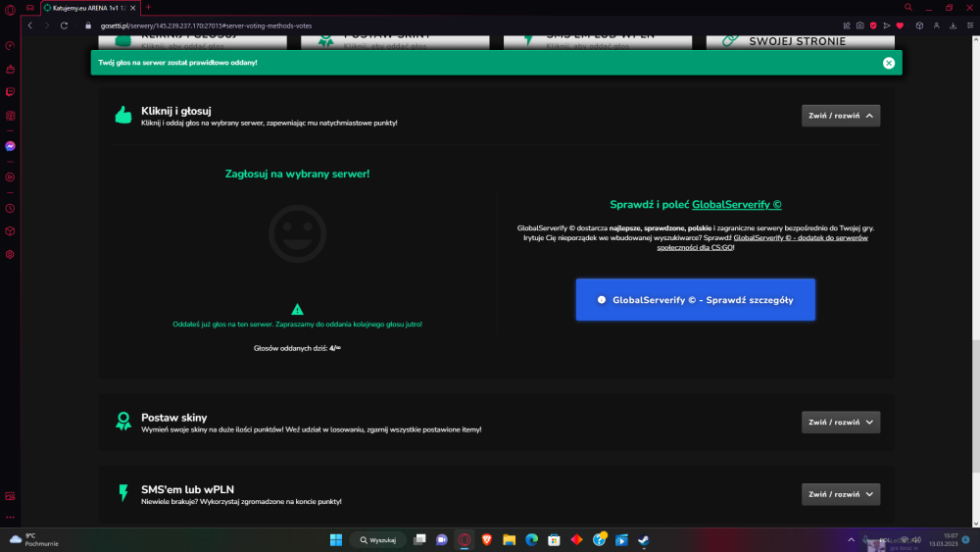
Task: Open File Explorer from the taskbar
Action: [510, 539]
